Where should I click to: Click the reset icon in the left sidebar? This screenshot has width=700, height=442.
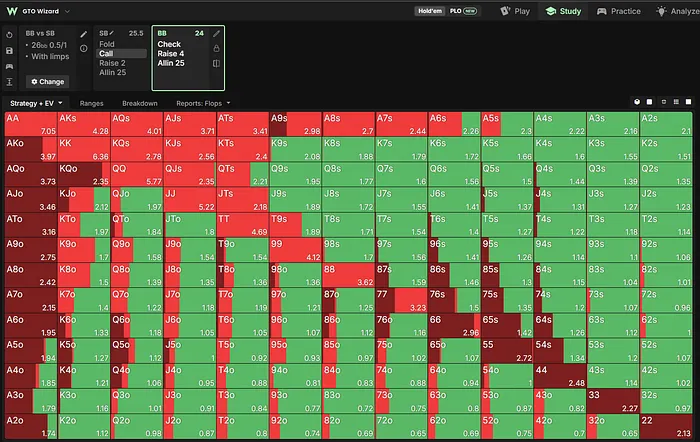[9, 35]
